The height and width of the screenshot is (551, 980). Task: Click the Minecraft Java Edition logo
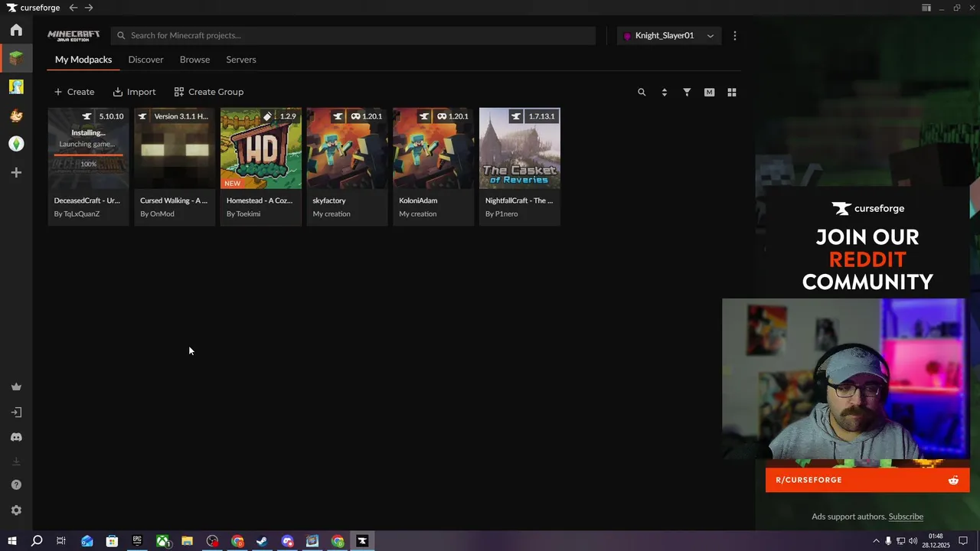tap(73, 36)
